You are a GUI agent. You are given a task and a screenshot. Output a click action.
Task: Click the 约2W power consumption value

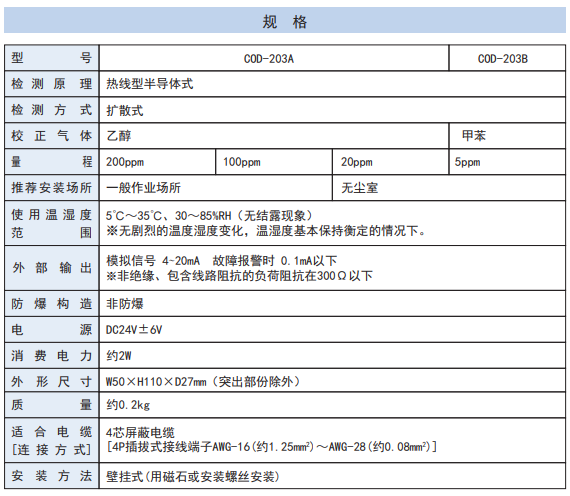[119, 356]
